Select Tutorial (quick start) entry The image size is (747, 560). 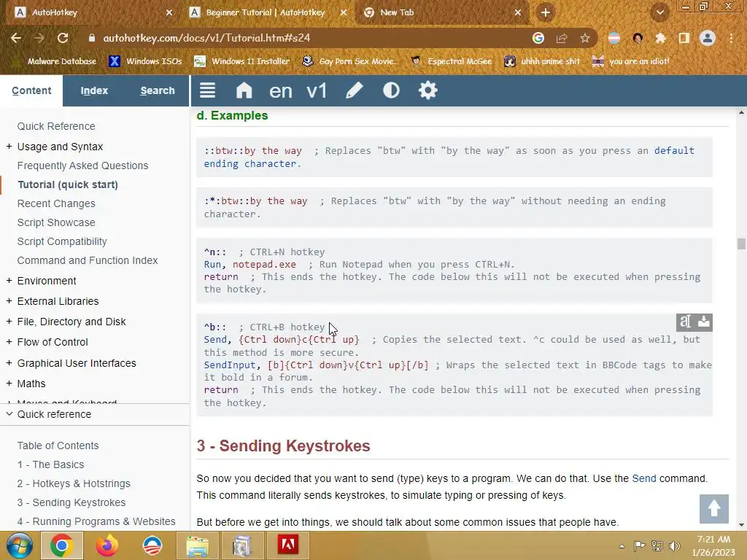(68, 184)
